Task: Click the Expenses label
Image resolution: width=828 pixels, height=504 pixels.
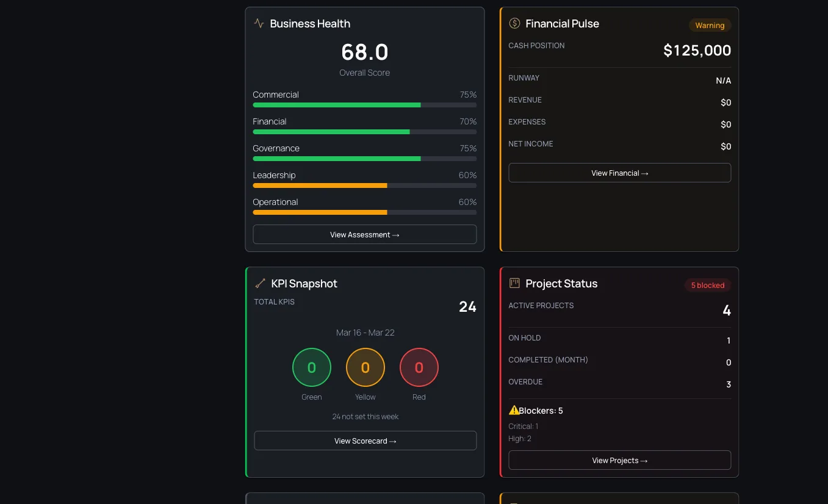Action: point(527,122)
